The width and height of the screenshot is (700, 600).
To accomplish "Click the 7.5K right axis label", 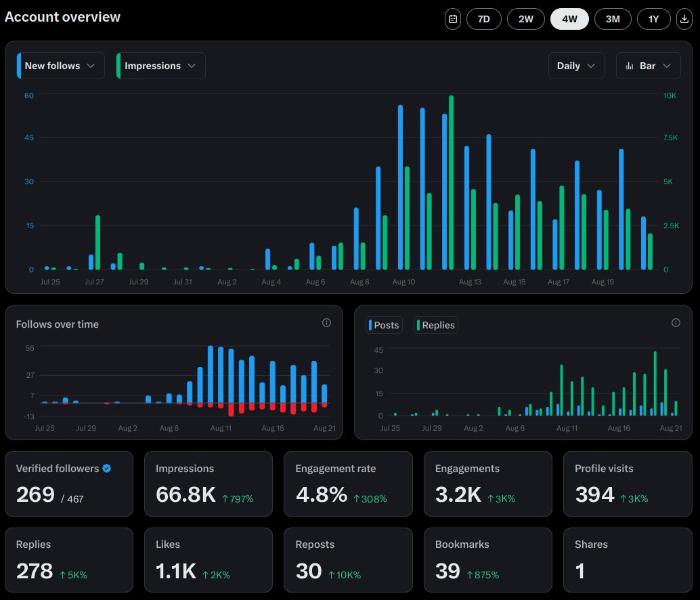I will coord(670,137).
